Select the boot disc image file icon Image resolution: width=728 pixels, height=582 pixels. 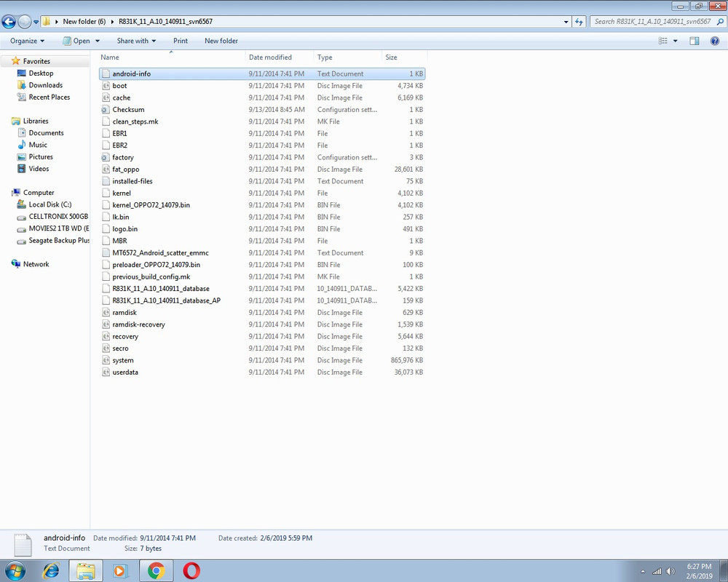coord(106,86)
